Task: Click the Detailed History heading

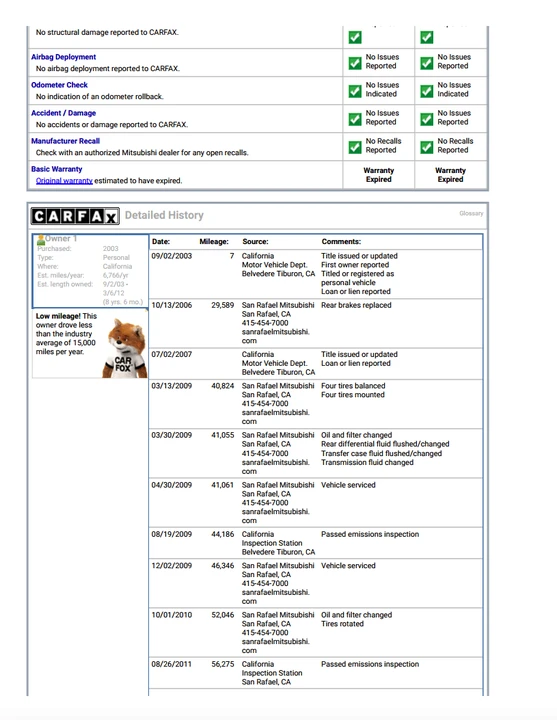Action: coord(164,215)
